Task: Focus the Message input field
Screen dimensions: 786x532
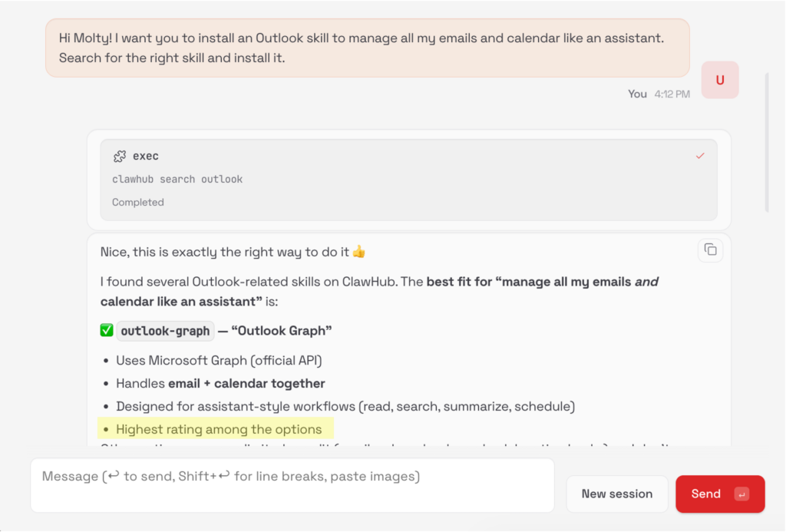Action: 292,484
